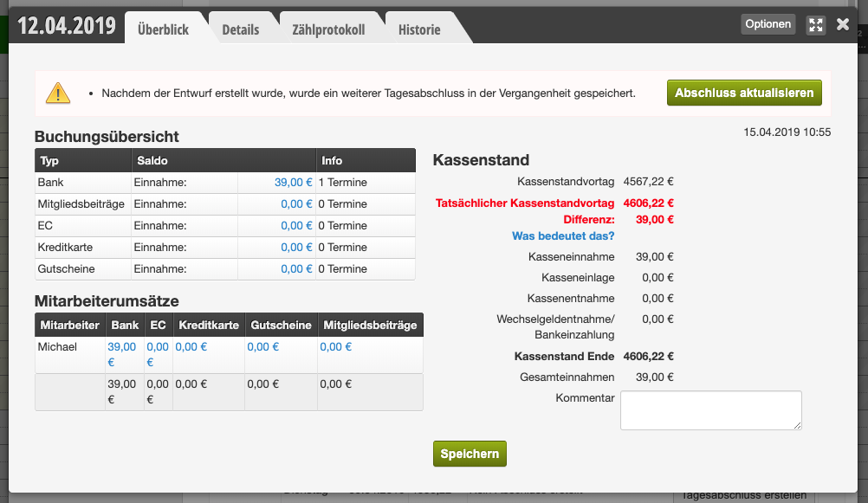This screenshot has width=868, height=503.
Task: Select the Überblick tab
Action: [164, 29]
